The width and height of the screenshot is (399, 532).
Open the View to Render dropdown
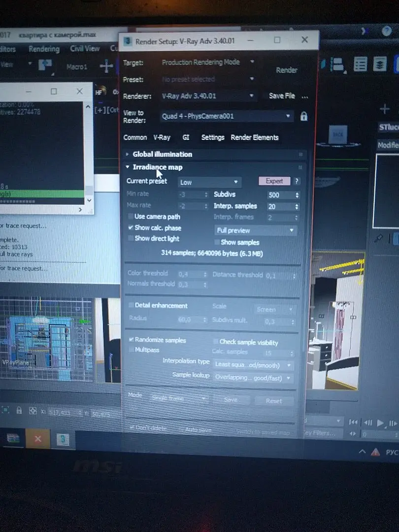click(226, 116)
